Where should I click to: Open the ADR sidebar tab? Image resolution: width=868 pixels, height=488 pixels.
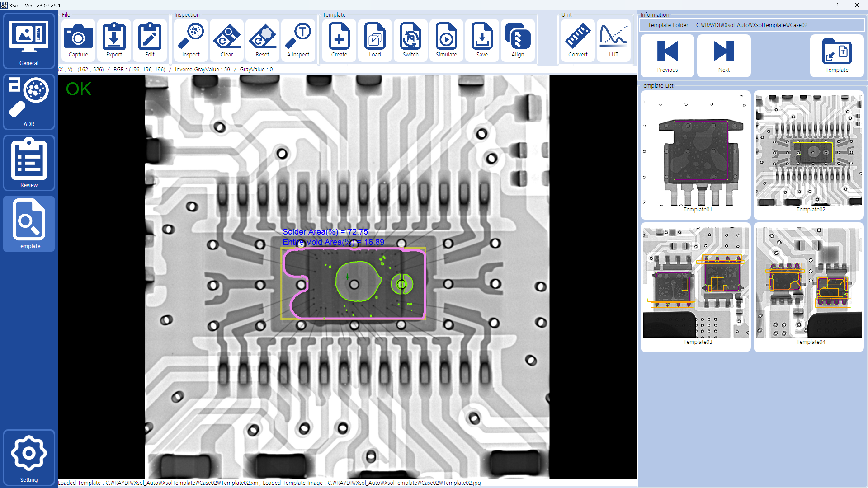[x=29, y=102]
